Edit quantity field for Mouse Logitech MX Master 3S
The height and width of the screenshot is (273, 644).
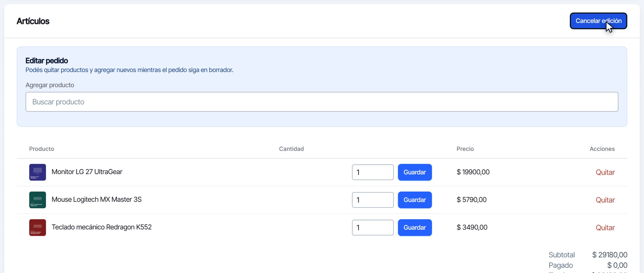coord(373,200)
